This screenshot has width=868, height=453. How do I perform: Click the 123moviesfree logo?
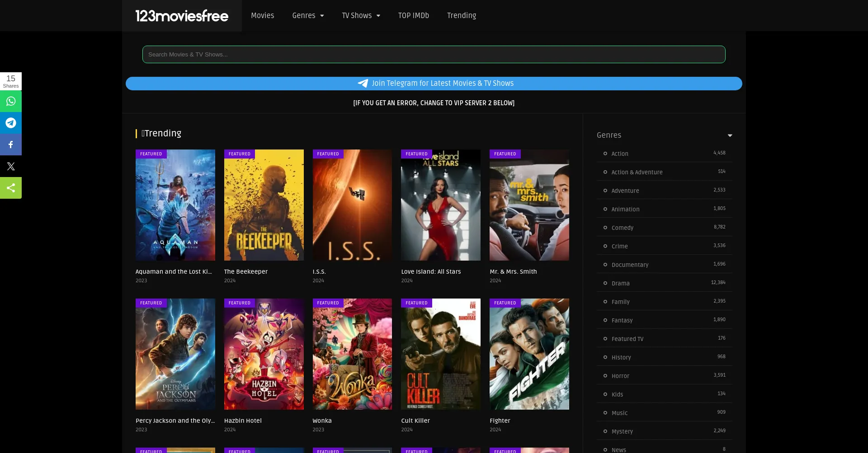(x=182, y=16)
